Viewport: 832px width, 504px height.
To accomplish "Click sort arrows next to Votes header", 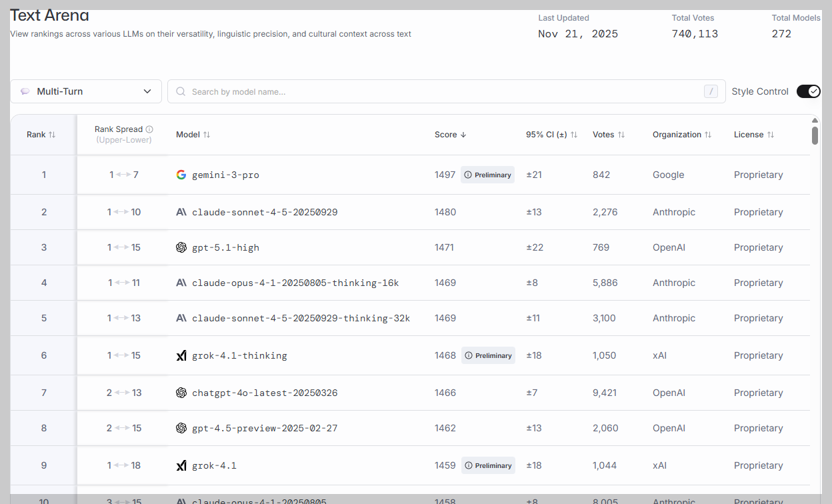I will [x=621, y=135].
